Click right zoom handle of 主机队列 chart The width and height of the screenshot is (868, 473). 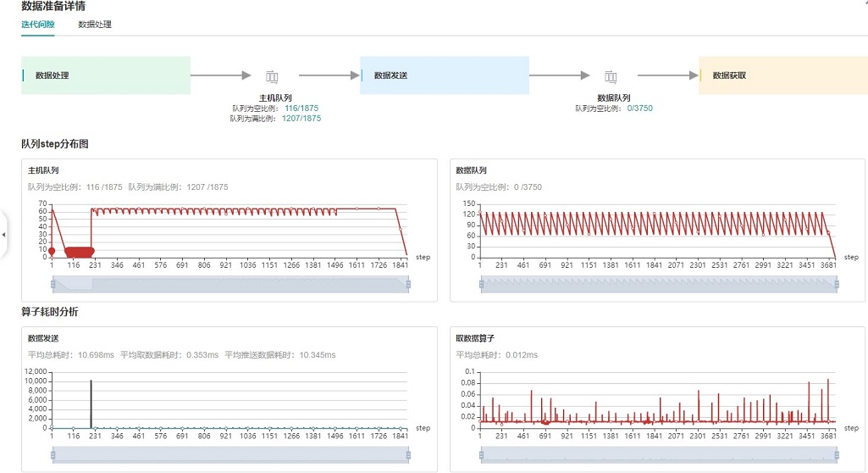coord(408,285)
